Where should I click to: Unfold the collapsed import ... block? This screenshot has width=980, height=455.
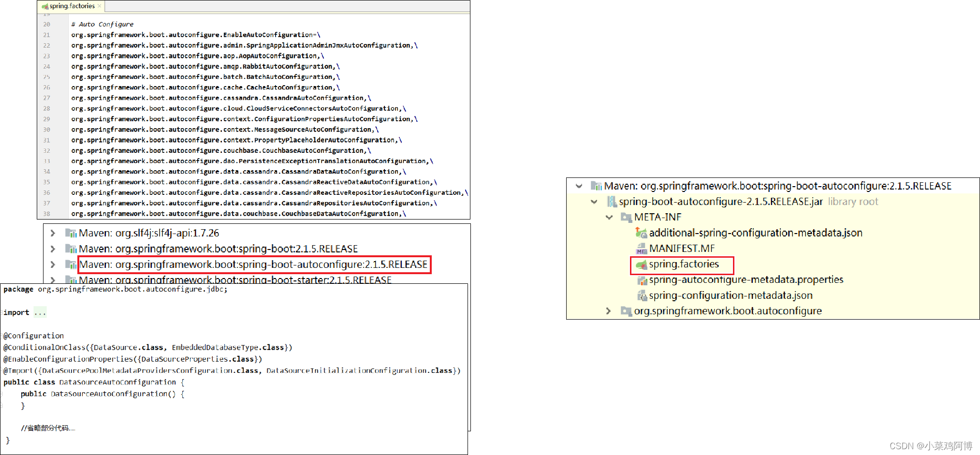tap(40, 313)
